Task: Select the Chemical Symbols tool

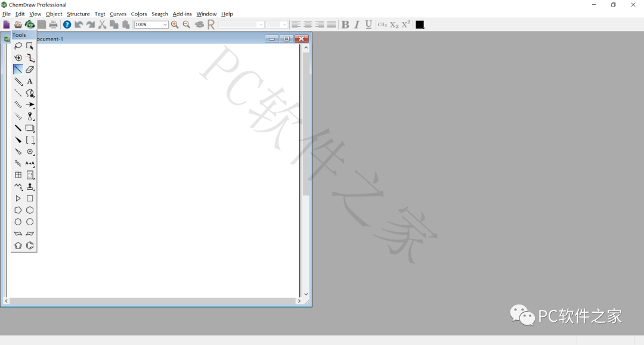Action: [x=30, y=152]
